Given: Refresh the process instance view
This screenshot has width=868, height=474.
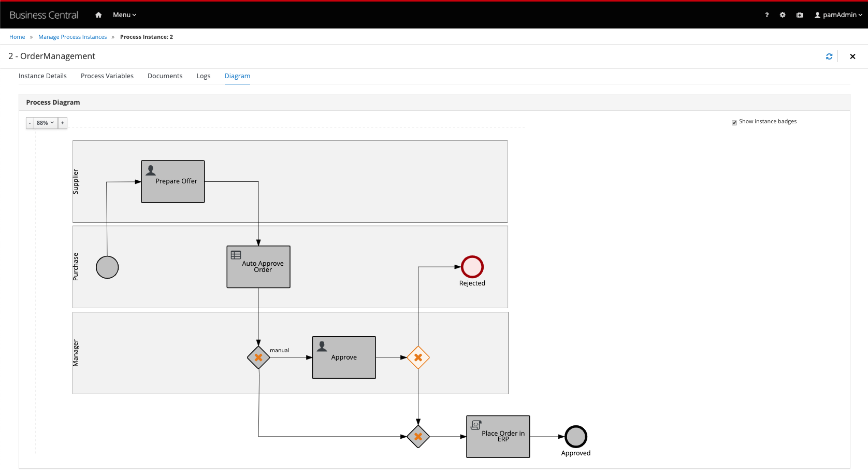Looking at the screenshot, I should click(x=829, y=56).
